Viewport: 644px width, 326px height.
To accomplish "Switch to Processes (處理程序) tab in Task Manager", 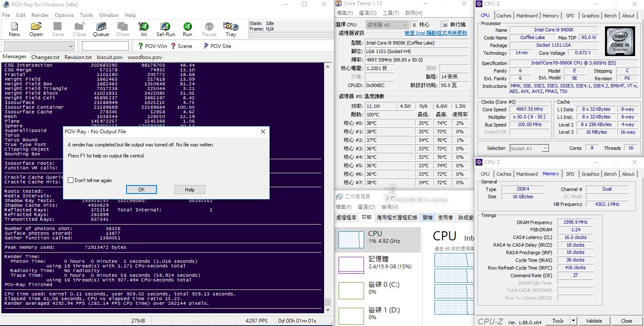I will [346, 217].
